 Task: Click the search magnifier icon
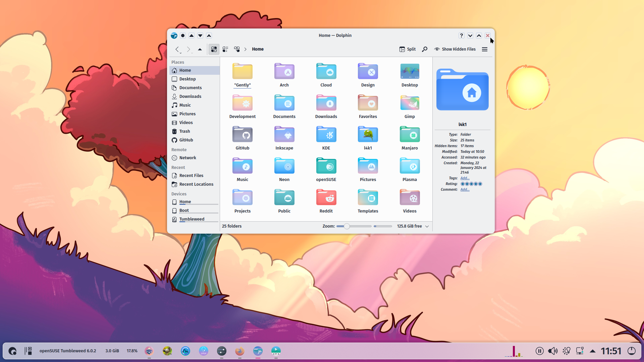click(425, 49)
